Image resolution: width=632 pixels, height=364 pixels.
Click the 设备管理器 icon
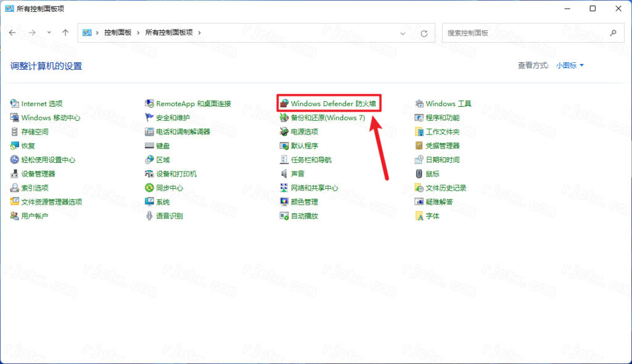point(15,174)
